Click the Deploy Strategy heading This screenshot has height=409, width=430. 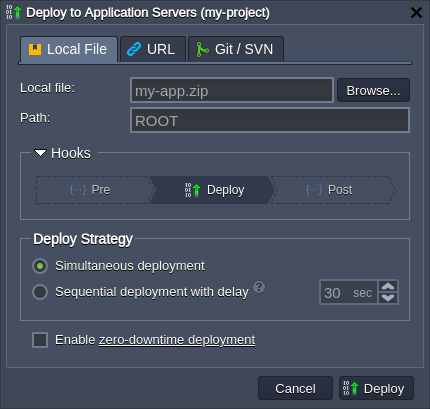point(83,239)
